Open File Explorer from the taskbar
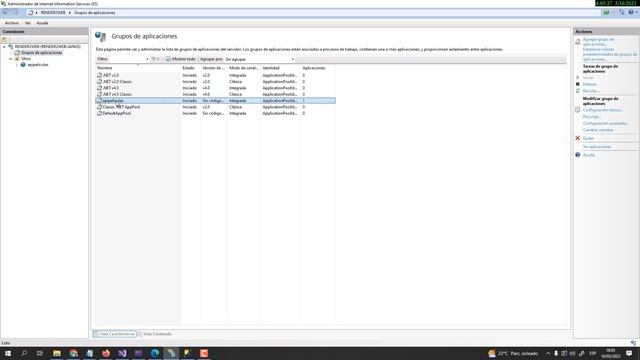Image resolution: width=640 pixels, height=360 pixels. coord(57,353)
